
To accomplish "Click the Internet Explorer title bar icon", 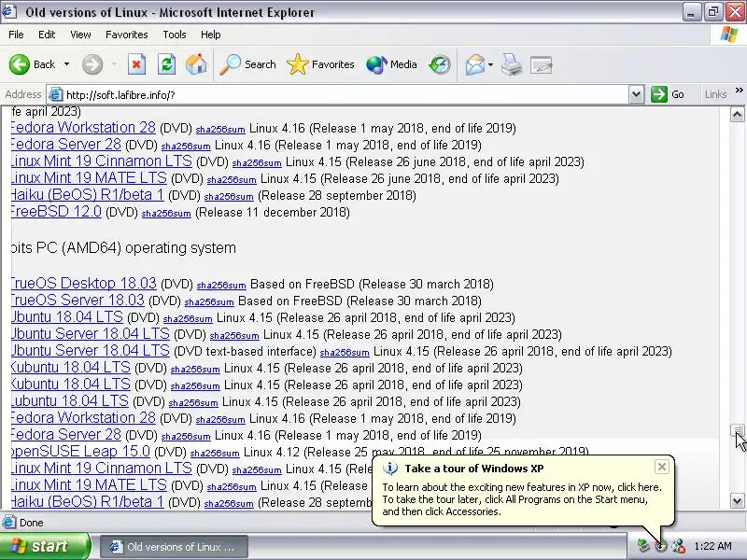I will [9, 11].
